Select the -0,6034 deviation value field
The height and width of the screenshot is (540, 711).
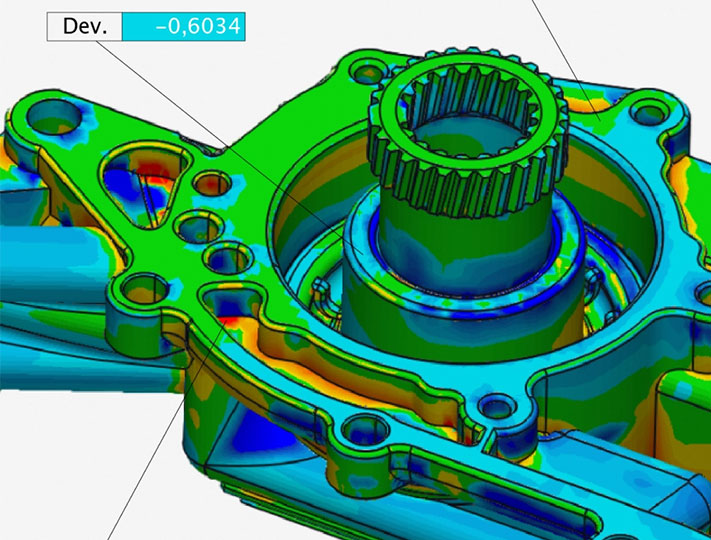[182, 27]
